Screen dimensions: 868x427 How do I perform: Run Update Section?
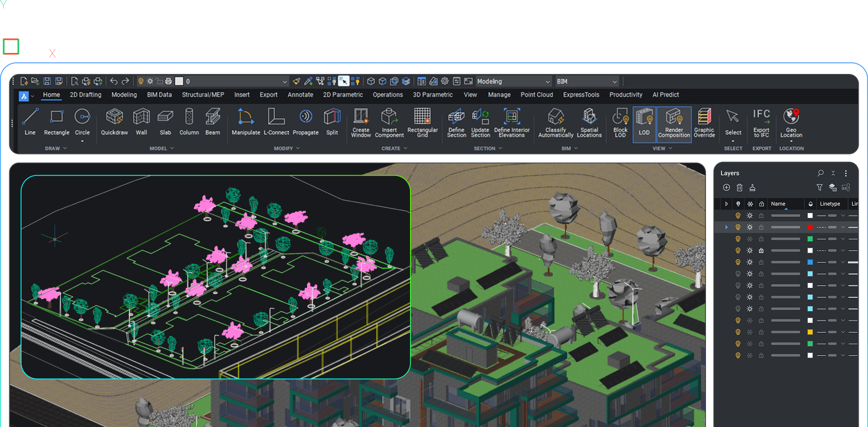[481, 122]
